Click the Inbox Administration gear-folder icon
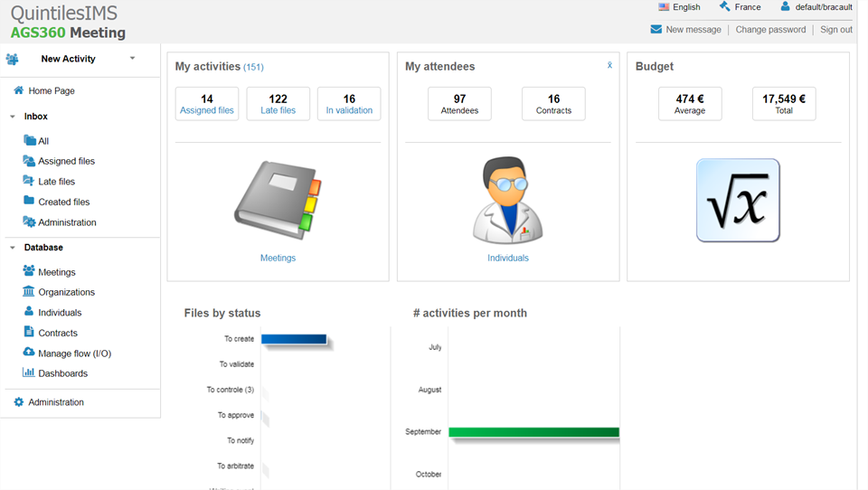This screenshot has width=868, height=490. pyautogui.click(x=29, y=221)
